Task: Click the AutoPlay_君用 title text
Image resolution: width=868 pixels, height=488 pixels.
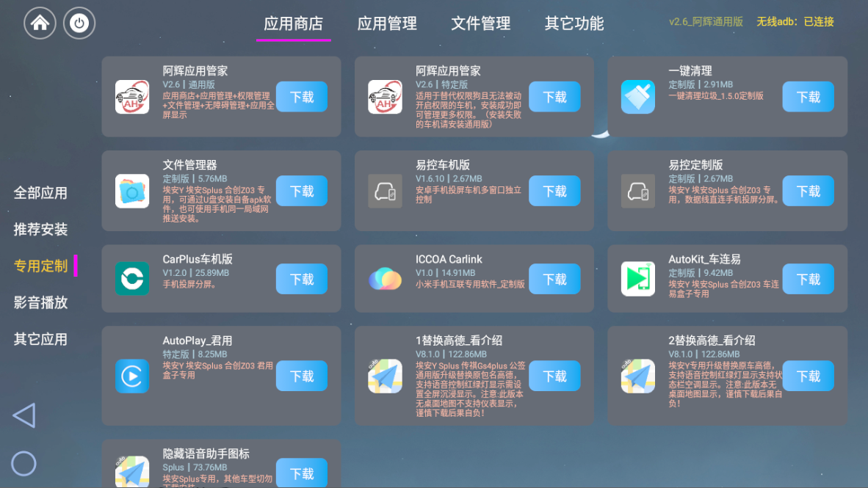Action: point(197,340)
